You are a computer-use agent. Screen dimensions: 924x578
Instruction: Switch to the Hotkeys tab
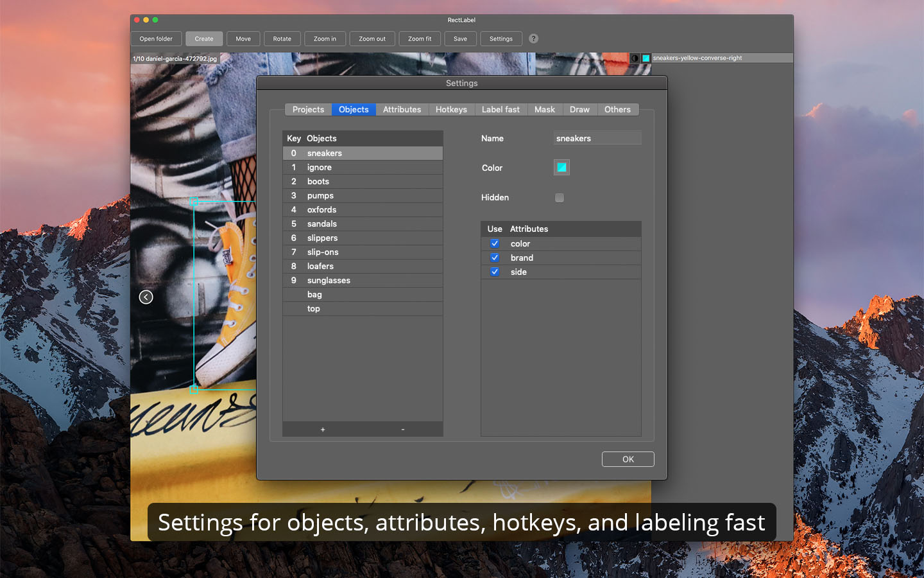451,109
